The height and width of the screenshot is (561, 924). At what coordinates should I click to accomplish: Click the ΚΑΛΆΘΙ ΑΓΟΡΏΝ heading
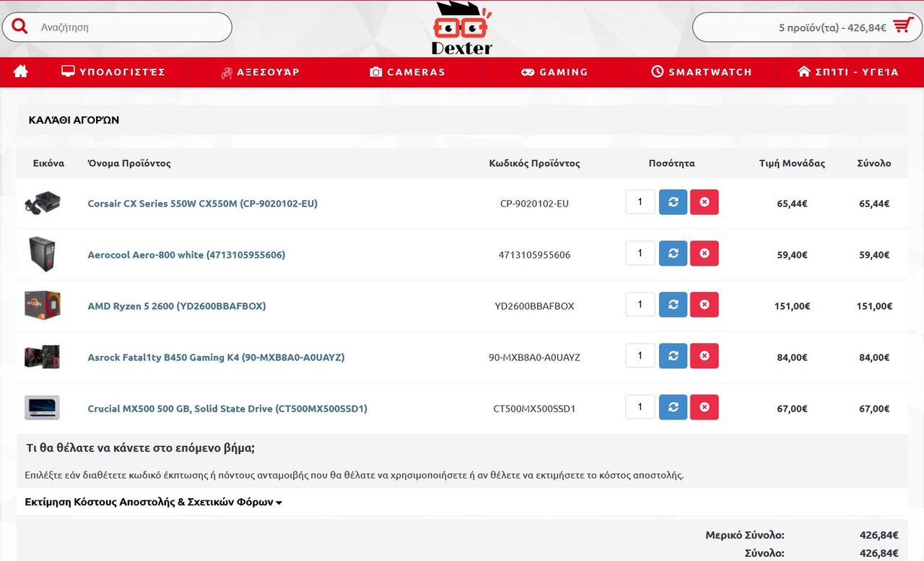click(x=74, y=120)
